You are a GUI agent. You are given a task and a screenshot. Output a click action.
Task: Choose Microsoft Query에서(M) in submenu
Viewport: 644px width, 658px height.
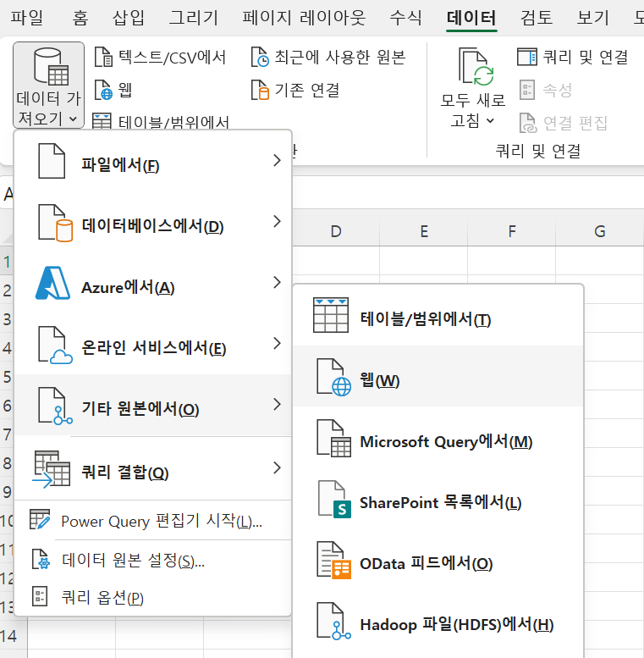pyautogui.click(x=438, y=438)
